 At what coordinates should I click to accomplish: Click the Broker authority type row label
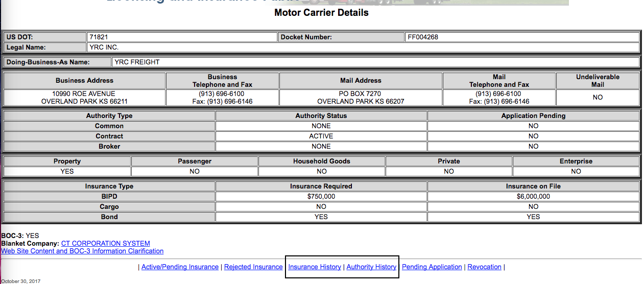tap(109, 147)
